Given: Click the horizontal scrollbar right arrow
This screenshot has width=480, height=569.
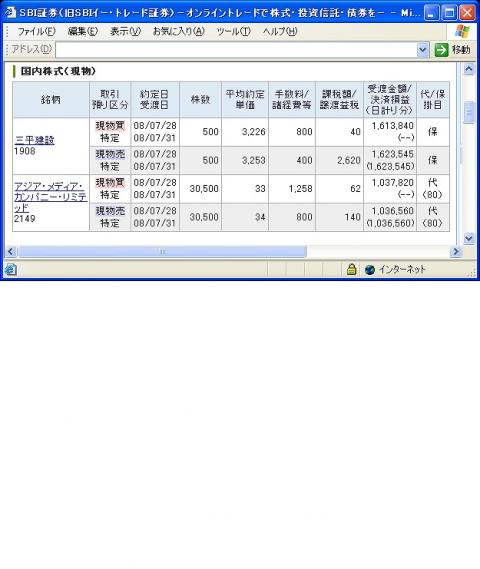Looking at the screenshot, I should coord(455,251).
